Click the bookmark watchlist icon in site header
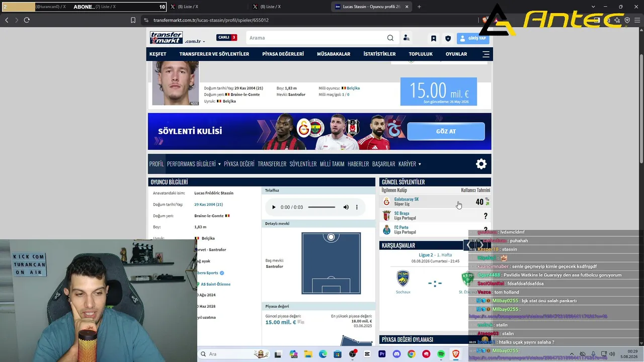Viewport: 644px width, 362px height. [433, 38]
